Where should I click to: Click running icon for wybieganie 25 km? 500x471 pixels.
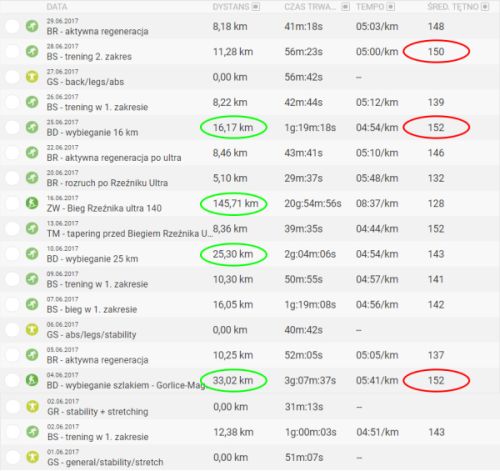(x=32, y=254)
